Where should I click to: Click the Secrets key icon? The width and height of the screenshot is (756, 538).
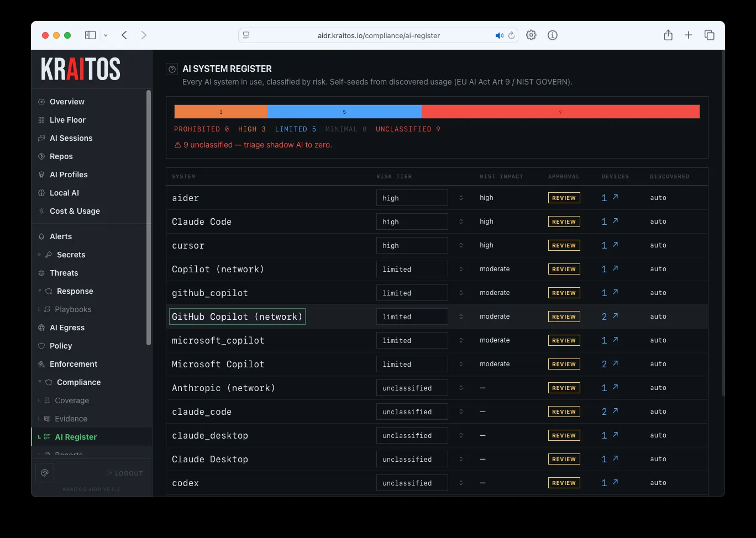pyautogui.click(x=49, y=255)
